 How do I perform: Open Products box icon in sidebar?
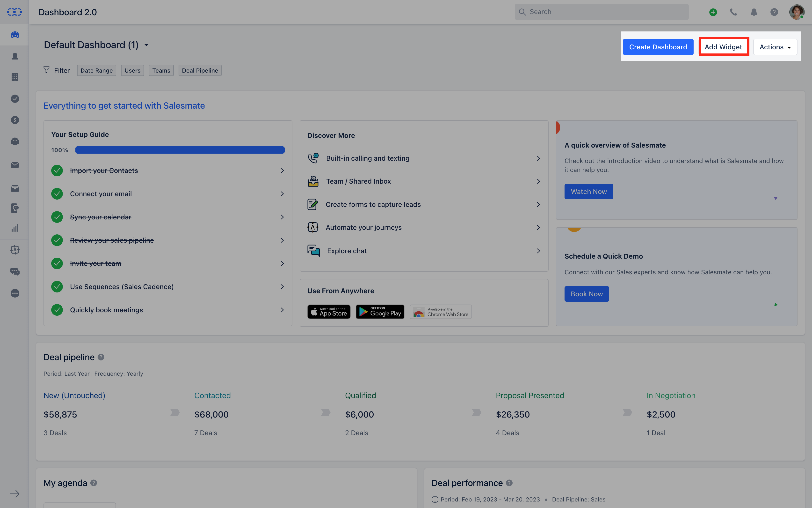[x=15, y=141]
